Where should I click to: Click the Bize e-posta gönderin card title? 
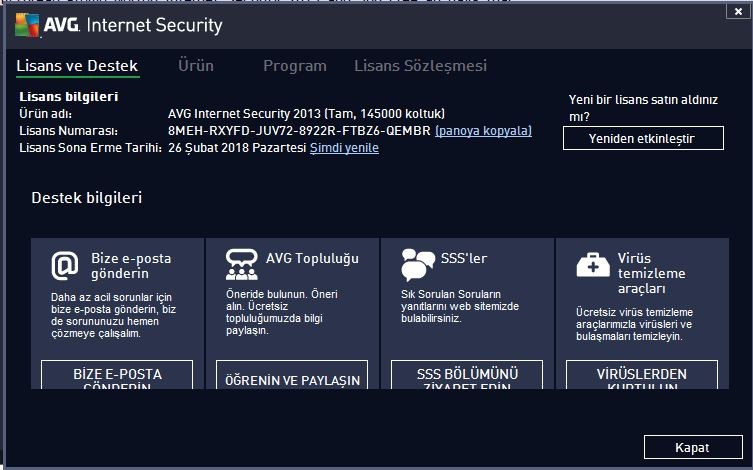point(131,265)
